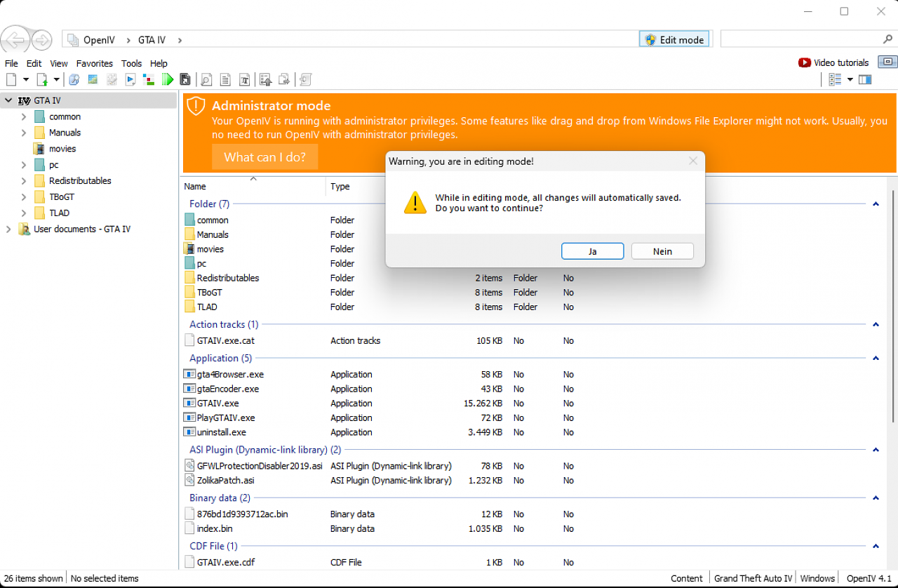Close the editing mode warning dialog
The width and height of the screenshot is (898, 588).
pyautogui.click(x=693, y=161)
